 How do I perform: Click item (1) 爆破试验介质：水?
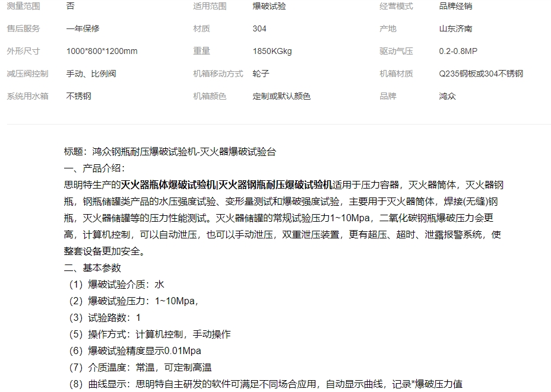point(116,284)
